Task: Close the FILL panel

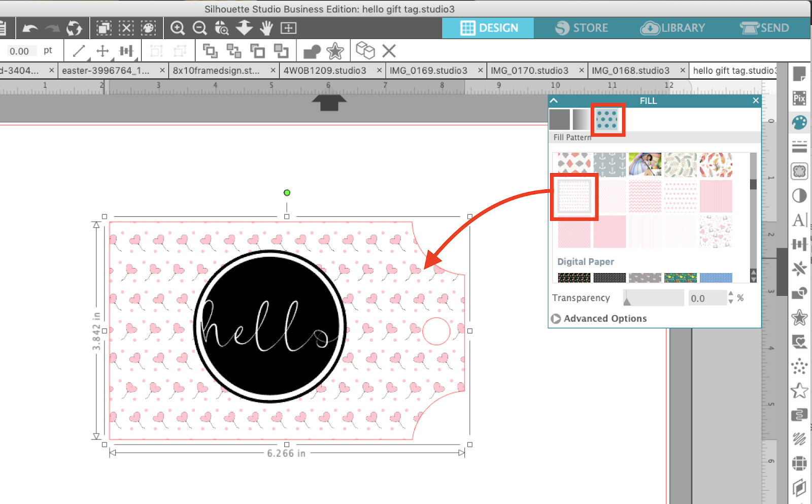Action: (756, 100)
